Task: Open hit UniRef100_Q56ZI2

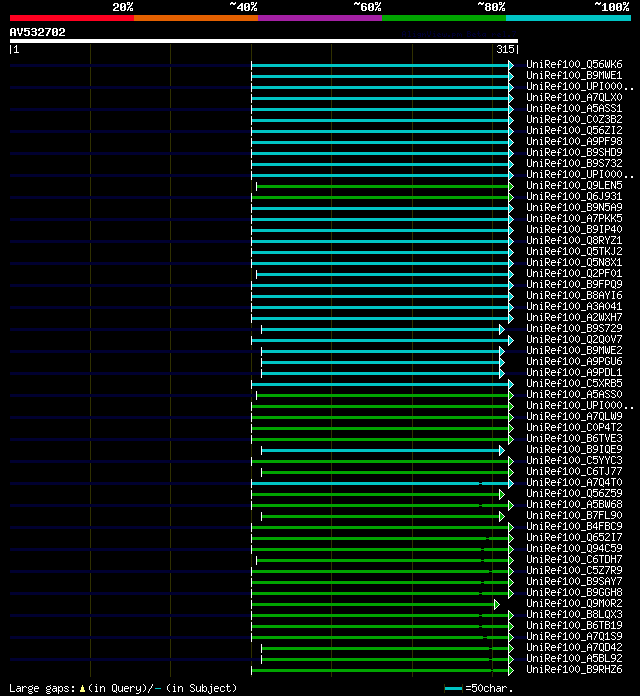Action: click(574, 130)
